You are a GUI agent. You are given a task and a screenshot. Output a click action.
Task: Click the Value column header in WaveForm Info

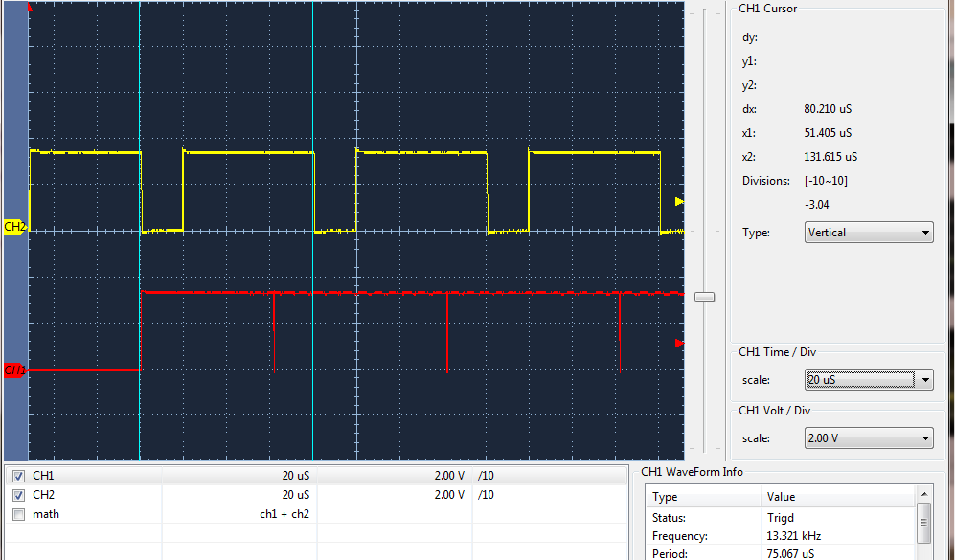tap(839, 497)
